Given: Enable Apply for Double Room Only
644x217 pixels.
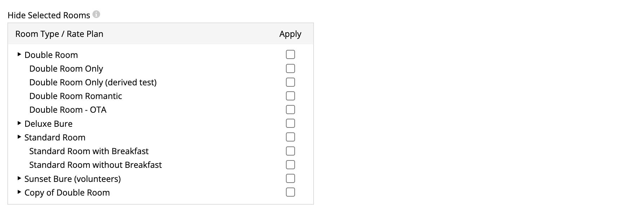Looking at the screenshot, I should click(x=290, y=68).
